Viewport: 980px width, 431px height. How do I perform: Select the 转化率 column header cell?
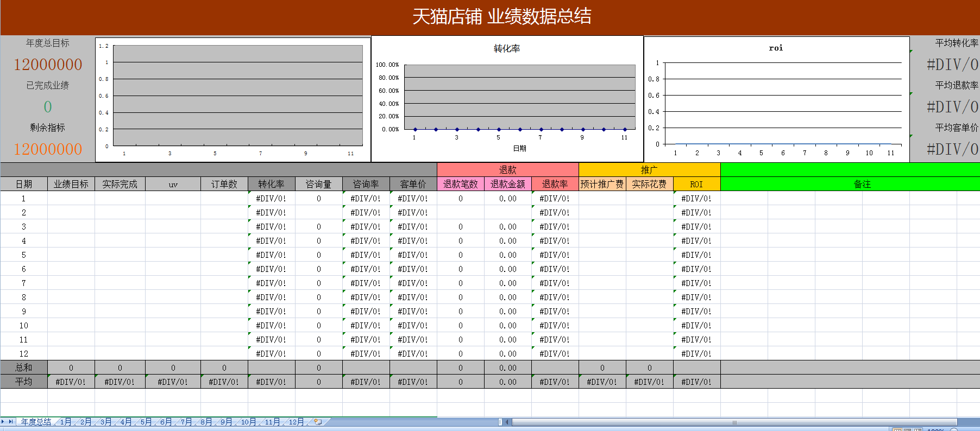pyautogui.click(x=272, y=184)
